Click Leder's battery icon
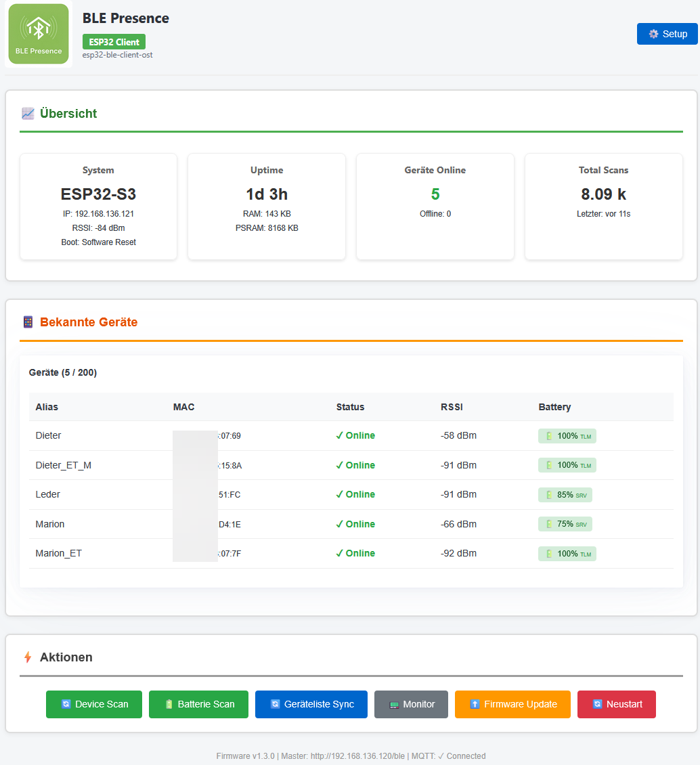The image size is (700, 765). point(549,495)
